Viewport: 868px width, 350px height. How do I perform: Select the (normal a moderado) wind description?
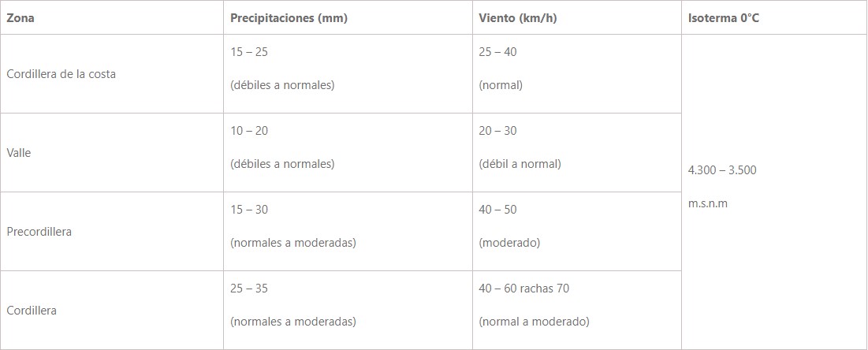coord(535,322)
